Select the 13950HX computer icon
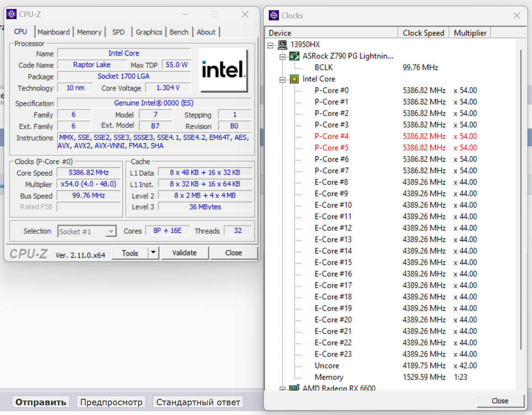The width and height of the screenshot is (532, 415). (282, 45)
